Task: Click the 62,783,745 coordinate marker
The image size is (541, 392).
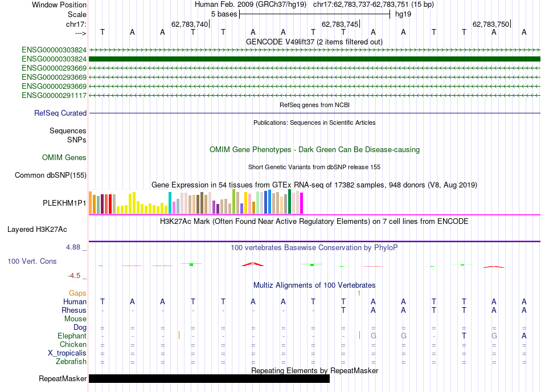Action: (x=340, y=24)
